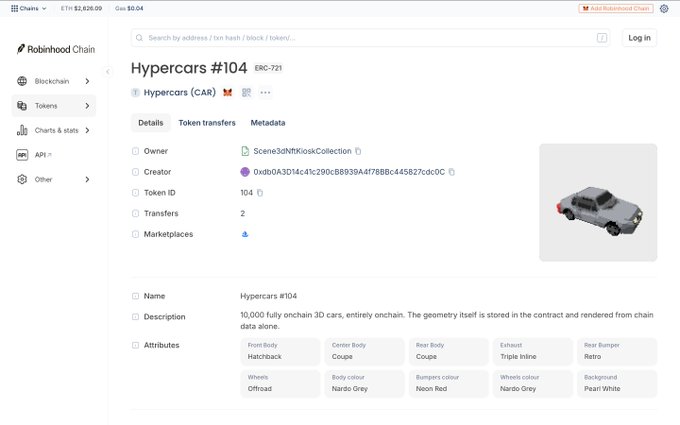This screenshot has width=680, height=425.
Task: Click the transfers count 2
Action: click(x=242, y=213)
